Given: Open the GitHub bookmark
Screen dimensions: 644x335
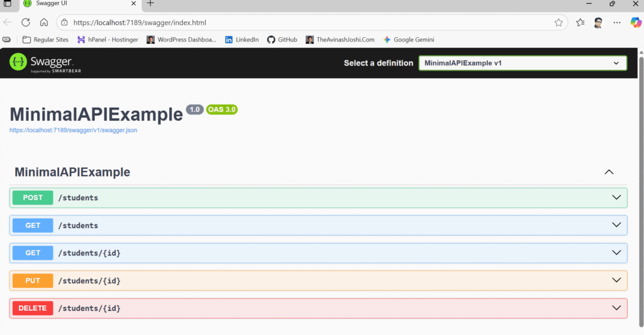Looking at the screenshot, I should 282,40.
